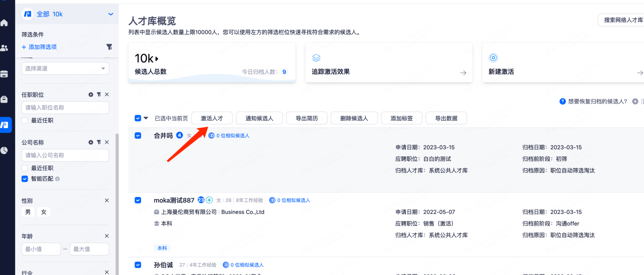Open the jobs briefcase sidebar icon
Screen dimensions: 644x275
[5, 99]
